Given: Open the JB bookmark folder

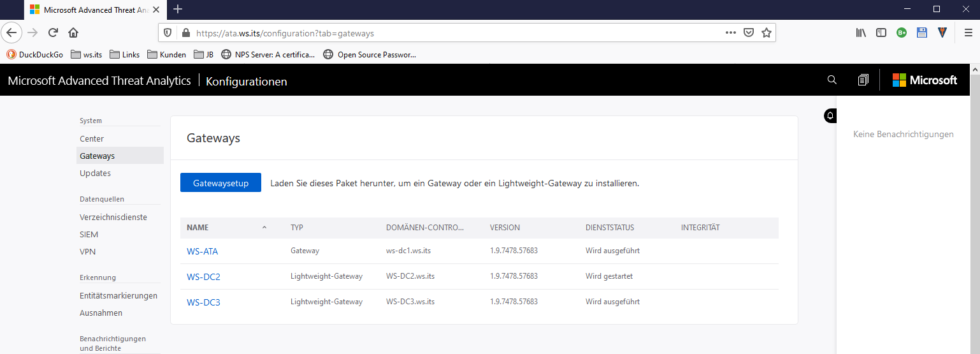Looking at the screenshot, I should pos(203,54).
